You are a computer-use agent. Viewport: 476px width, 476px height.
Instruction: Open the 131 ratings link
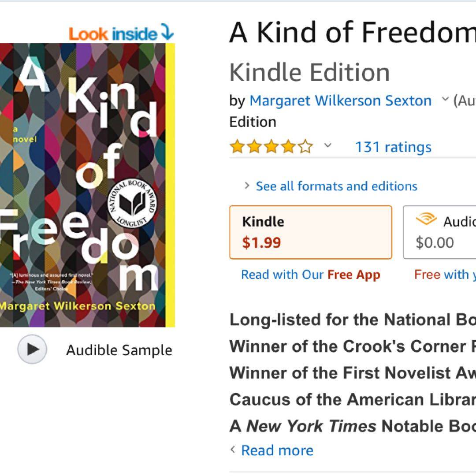(393, 147)
